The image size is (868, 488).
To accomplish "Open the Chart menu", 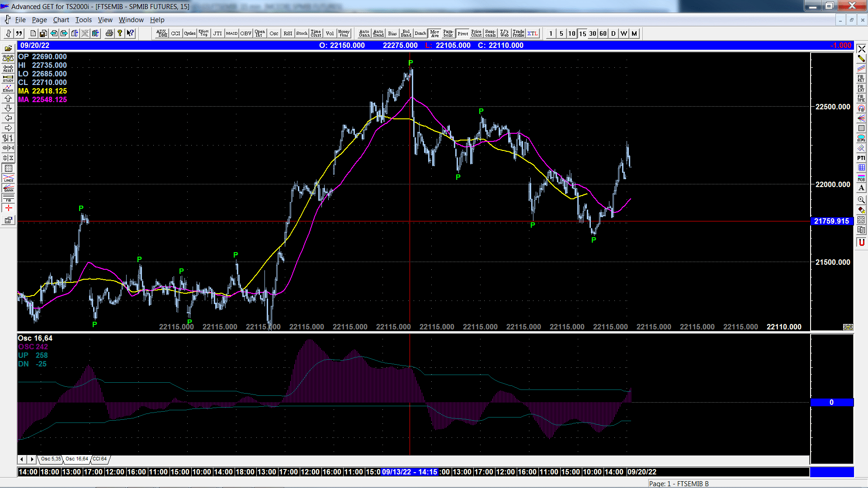I will (61, 20).
